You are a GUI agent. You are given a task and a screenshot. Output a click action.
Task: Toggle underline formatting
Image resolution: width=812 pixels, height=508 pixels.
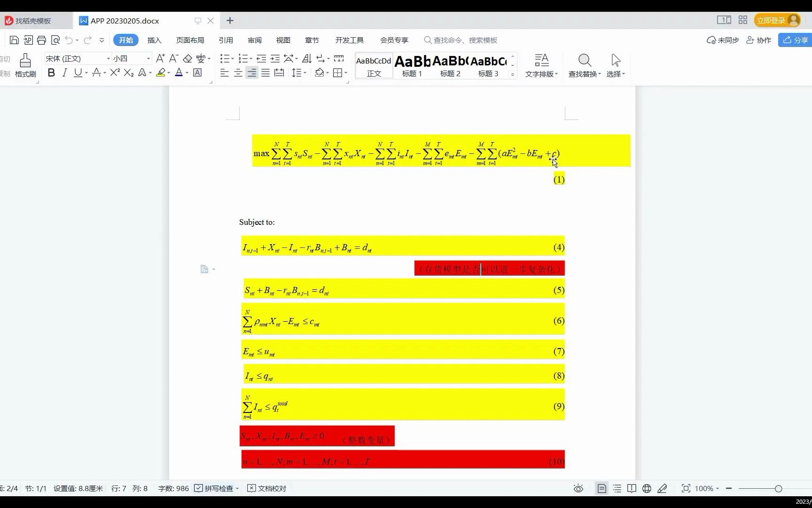point(78,72)
